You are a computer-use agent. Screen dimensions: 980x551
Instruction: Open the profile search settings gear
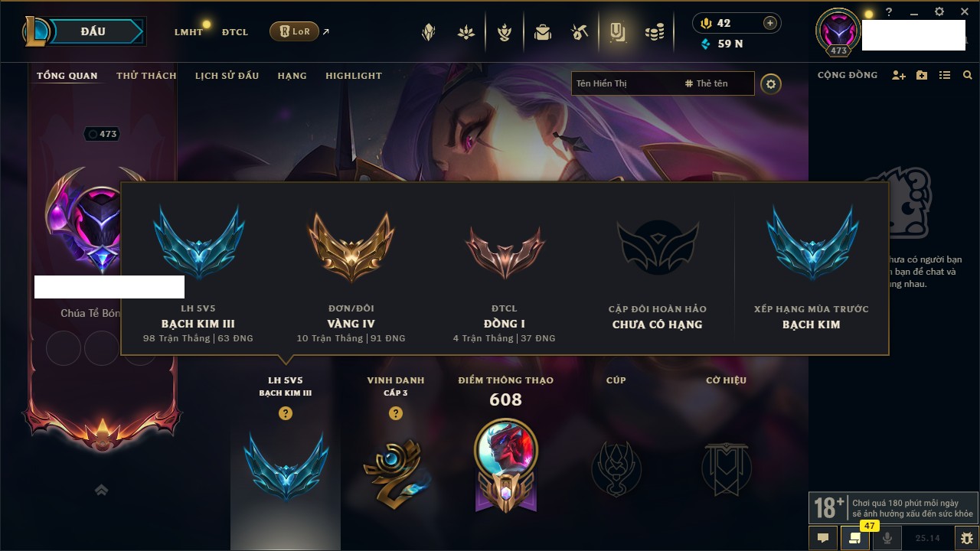click(771, 84)
